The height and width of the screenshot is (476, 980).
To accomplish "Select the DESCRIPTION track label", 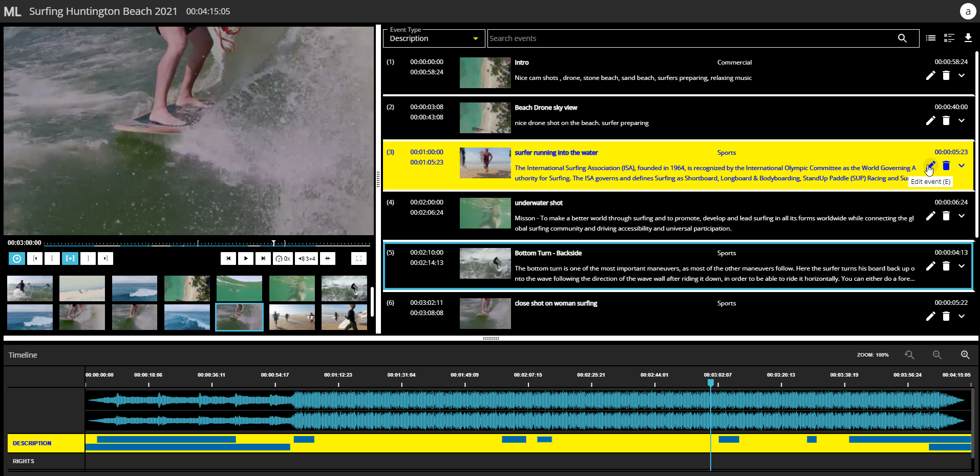I will click(x=32, y=443).
